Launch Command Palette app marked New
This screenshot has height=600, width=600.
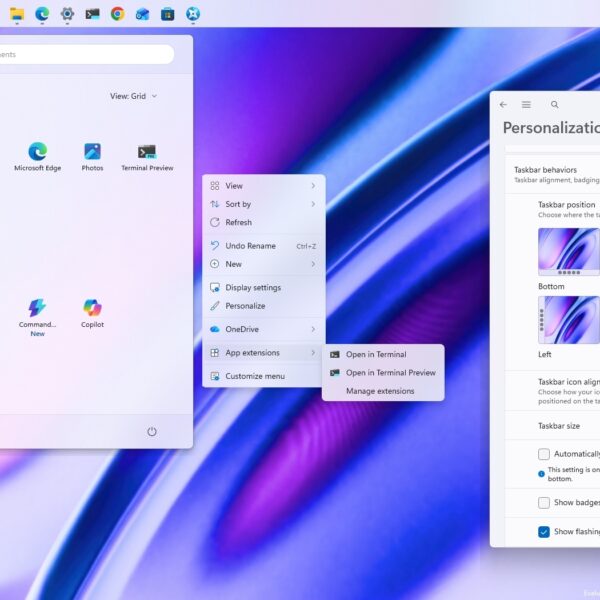[37, 318]
